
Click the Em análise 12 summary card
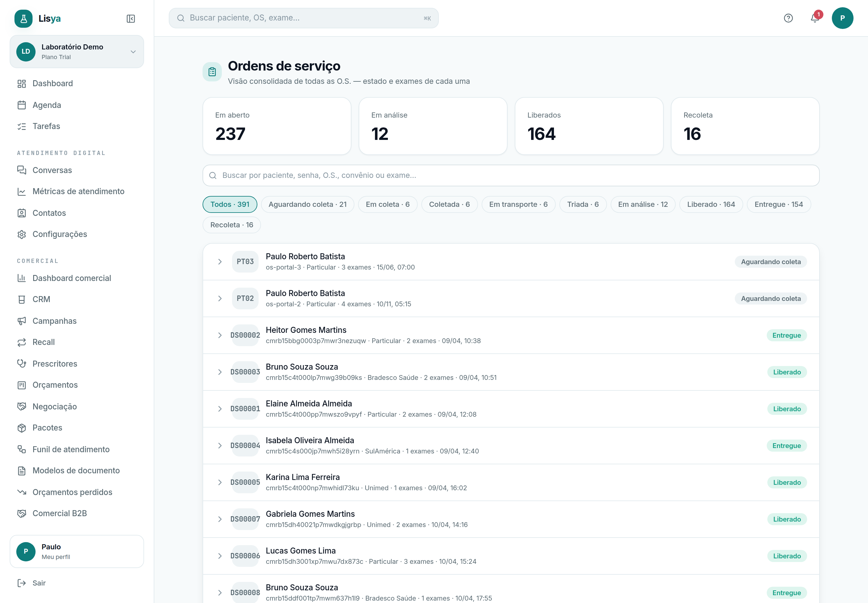click(x=433, y=126)
